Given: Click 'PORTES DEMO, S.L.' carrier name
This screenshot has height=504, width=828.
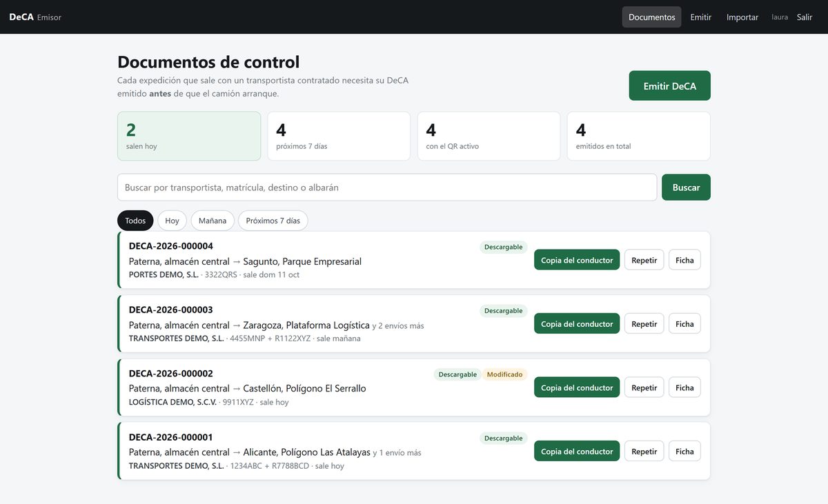Looking at the screenshot, I should 164,274.
